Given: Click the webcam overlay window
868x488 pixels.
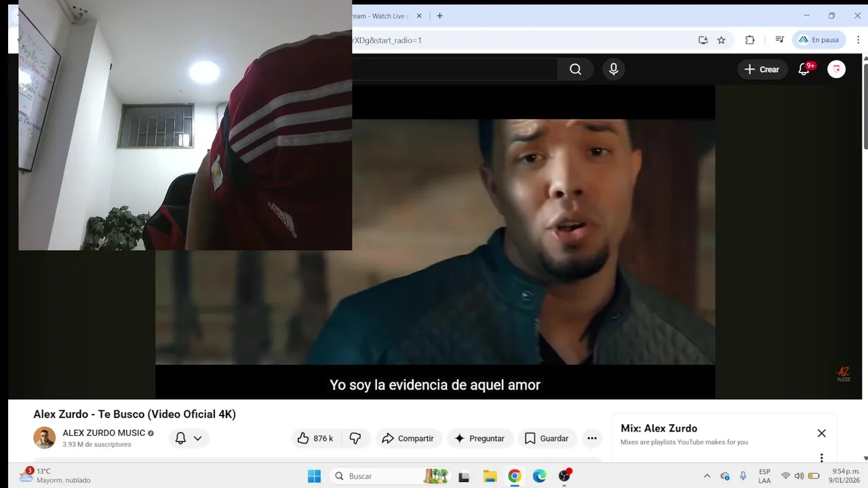Looking at the screenshot, I should [x=185, y=125].
